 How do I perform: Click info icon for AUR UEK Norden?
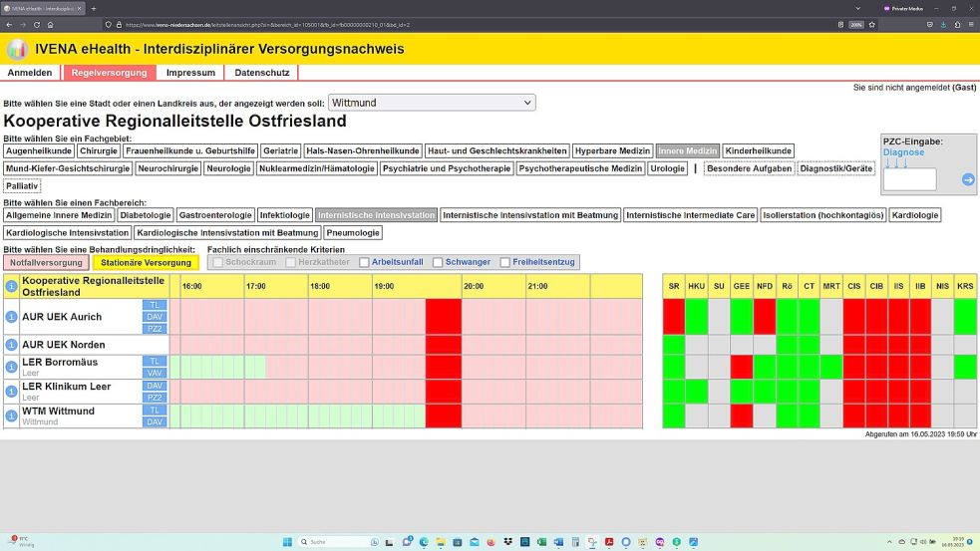click(x=11, y=345)
